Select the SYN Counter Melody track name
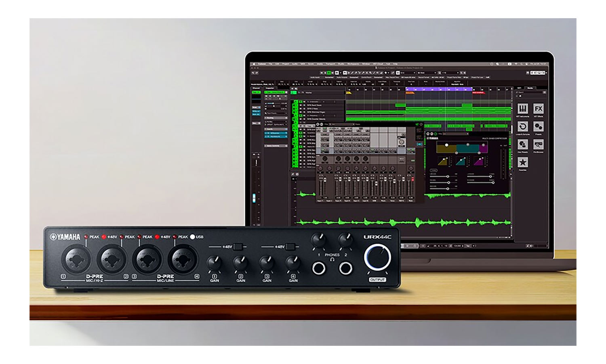 tap(316, 119)
